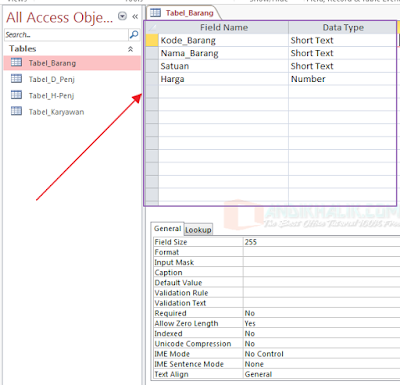This screenshot has width=400, height=385.
Task: Click the Tabel_D_Penj table icon
Action: pos(16,79)
